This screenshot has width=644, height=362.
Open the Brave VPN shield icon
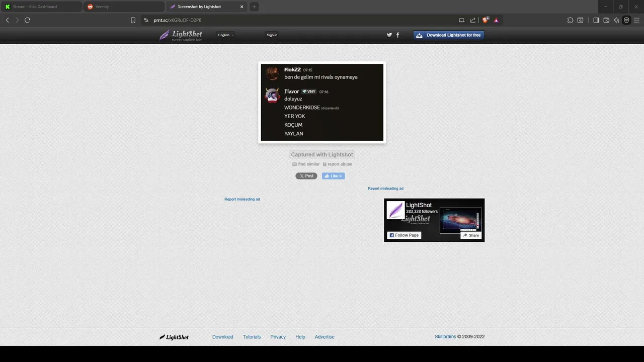coord(626,20)
